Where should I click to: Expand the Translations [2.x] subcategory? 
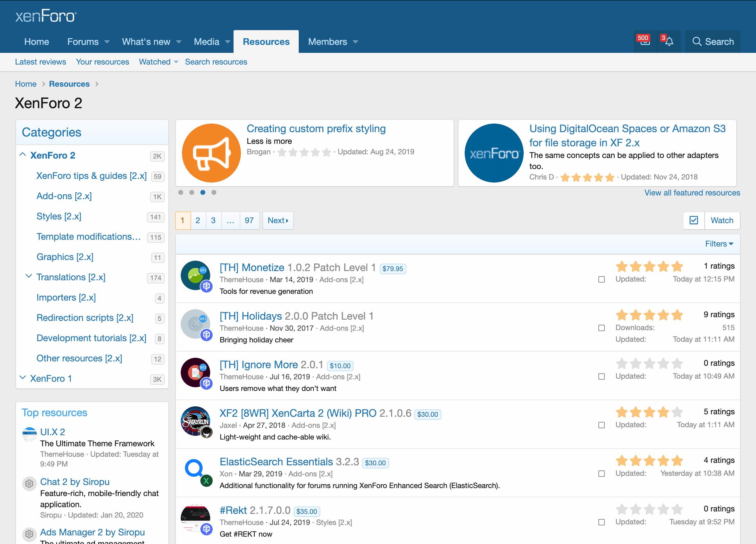(29, 276)
